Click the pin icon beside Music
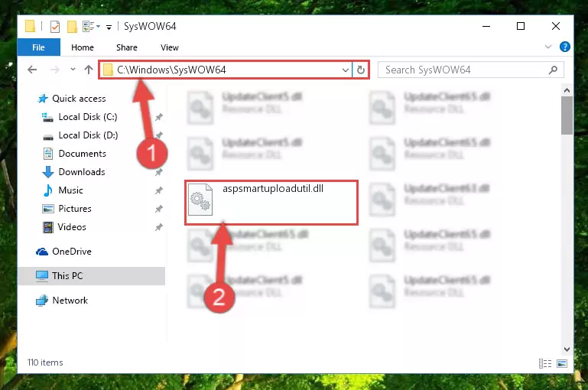 pyautogui.click(x=159, y=190)
